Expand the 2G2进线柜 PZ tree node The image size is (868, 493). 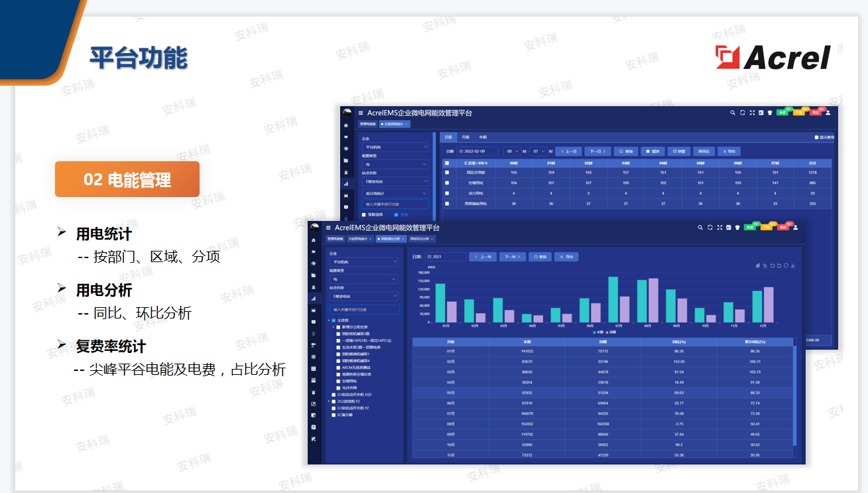(x=329, y=401)
